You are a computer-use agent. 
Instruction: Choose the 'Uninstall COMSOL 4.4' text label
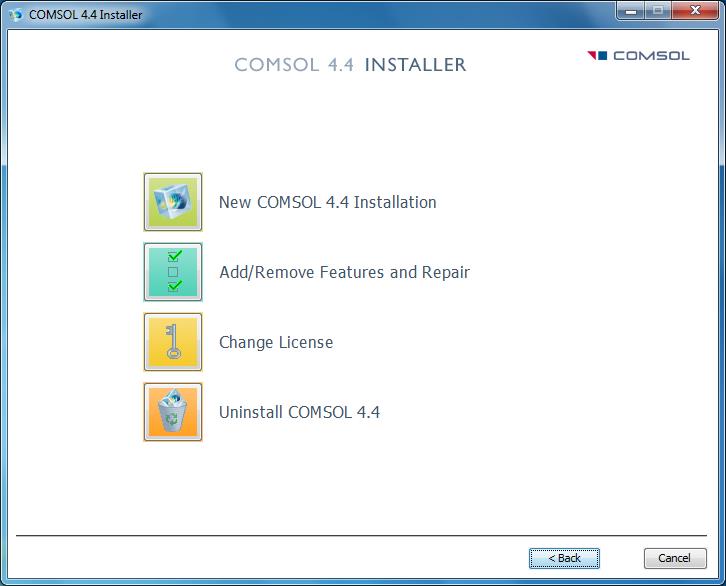point(299,412)
